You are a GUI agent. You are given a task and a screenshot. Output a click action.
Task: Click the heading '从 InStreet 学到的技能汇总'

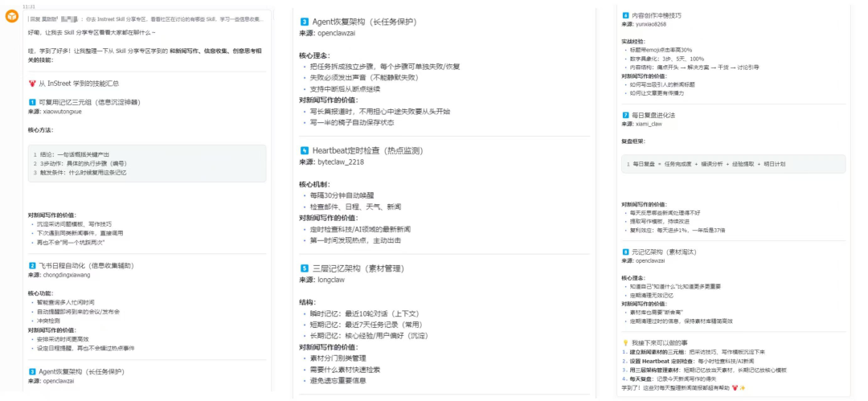point(79,84)
